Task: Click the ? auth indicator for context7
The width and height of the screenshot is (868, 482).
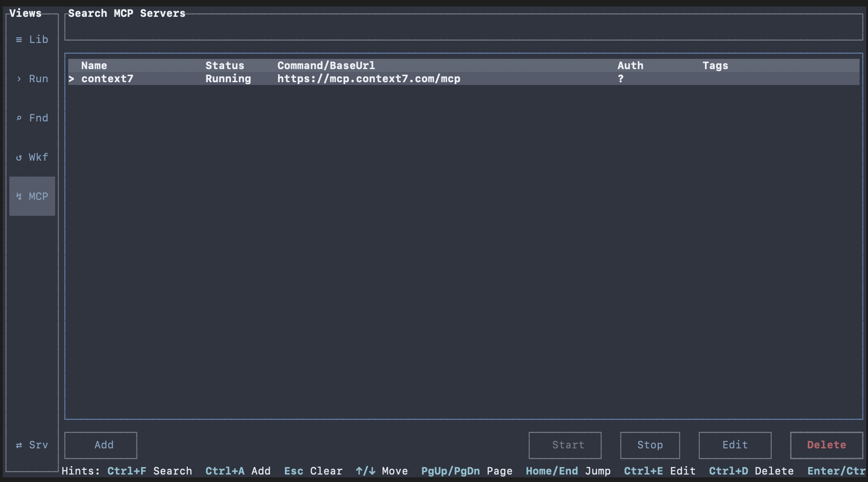Action: tap(620, 78)
